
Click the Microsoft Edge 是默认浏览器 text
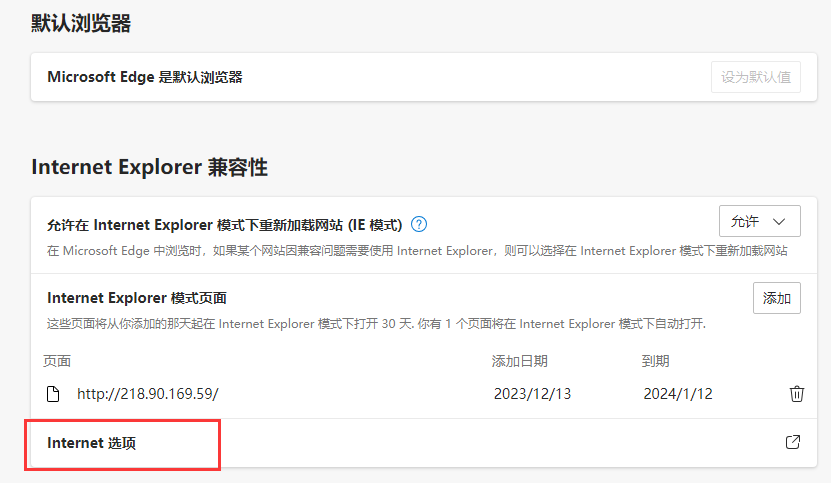[145, 77]
